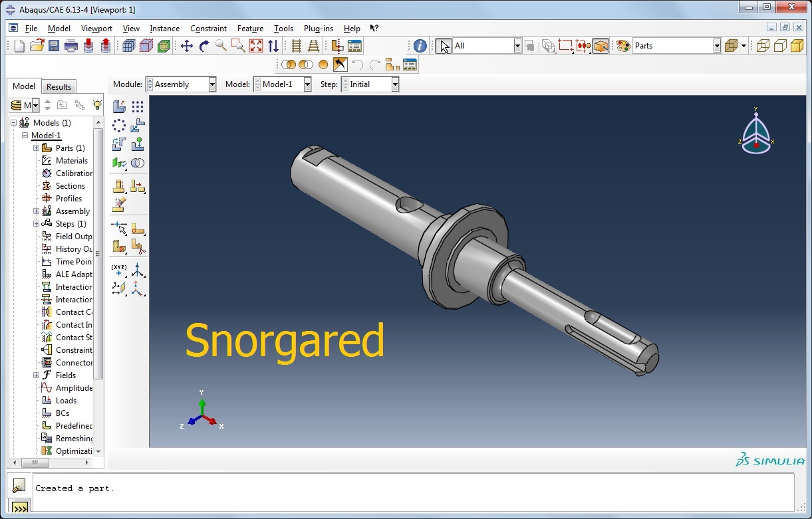The width and height of the screenshot is (812, 519).
Task: Select the Rotate View tool
Action: (x=204, y=46)
